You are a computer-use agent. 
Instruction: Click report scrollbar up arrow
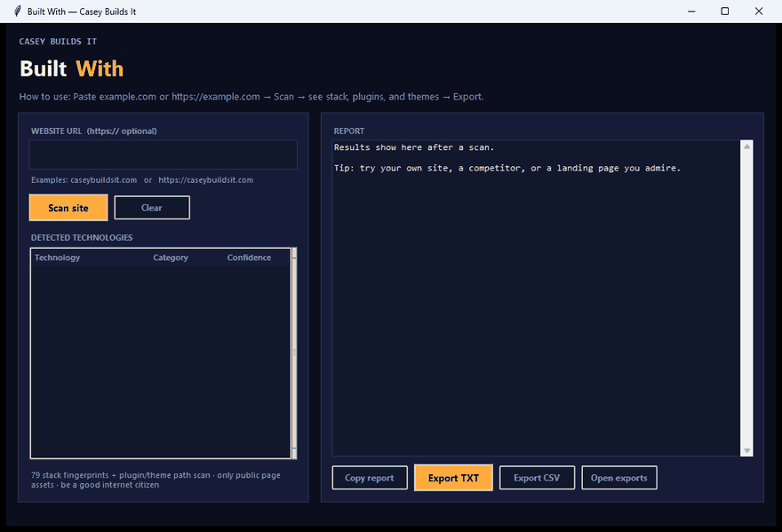coord(746,147)
